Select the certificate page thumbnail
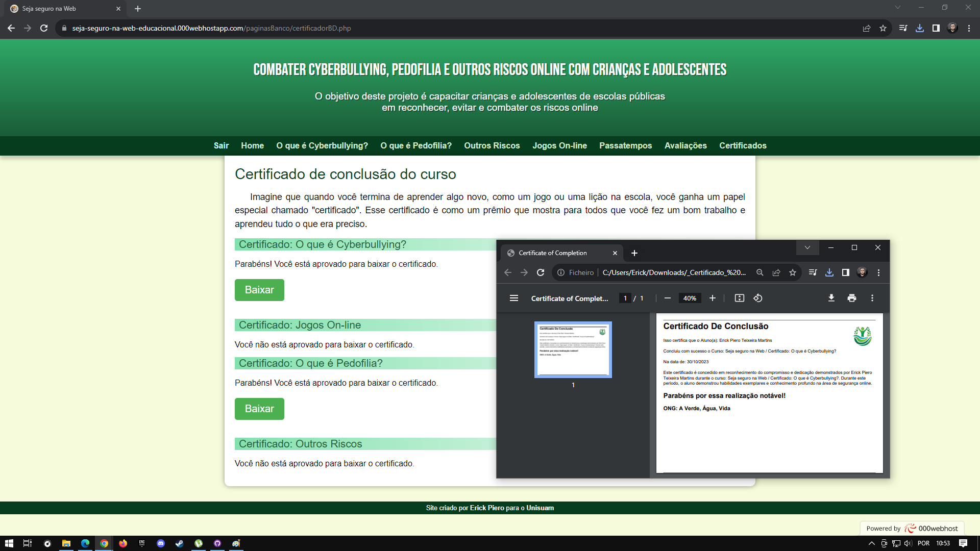 573,349
